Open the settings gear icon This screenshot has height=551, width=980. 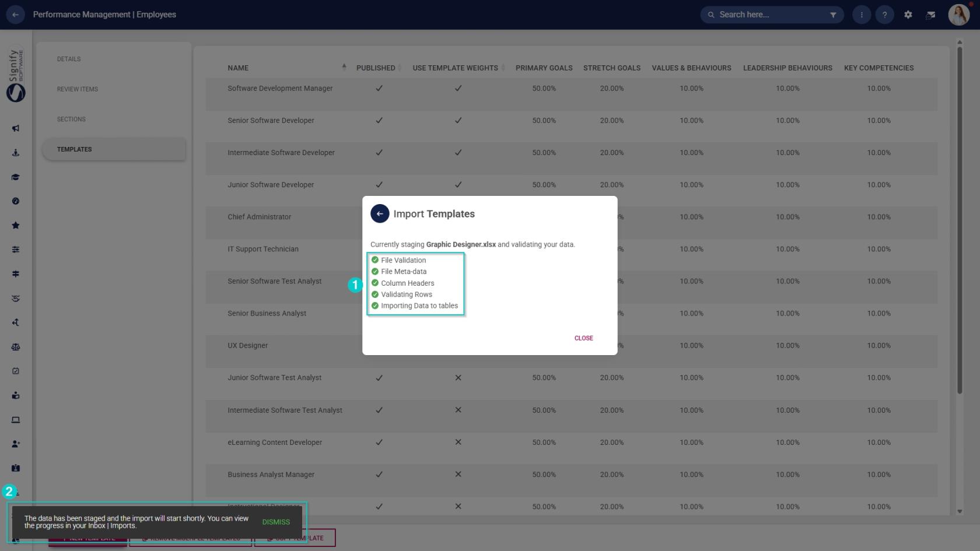click(x=908, y=15)
